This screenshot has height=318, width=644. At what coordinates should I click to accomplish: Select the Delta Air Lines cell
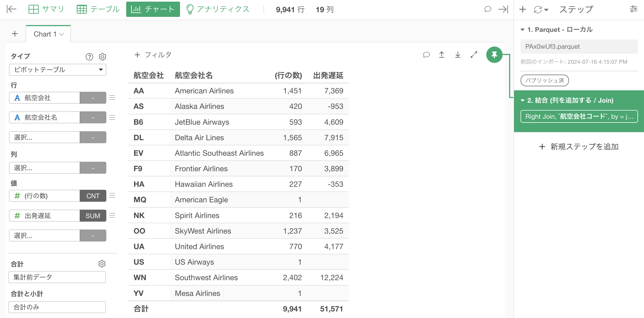click(199, 138)
